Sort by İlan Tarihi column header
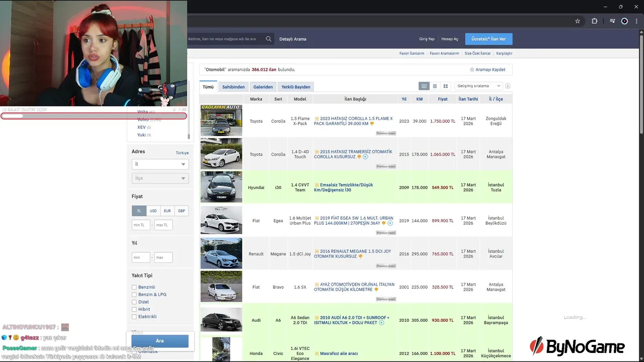This screenshot has width=644, height=362. click(468, 99)
